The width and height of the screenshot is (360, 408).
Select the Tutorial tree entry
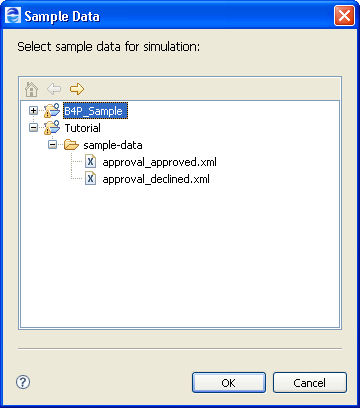pyautogui.click(x=82, y=128)
